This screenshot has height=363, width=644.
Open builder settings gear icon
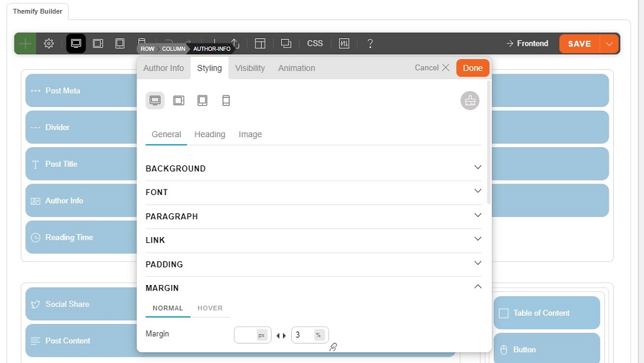pos(49,43)
